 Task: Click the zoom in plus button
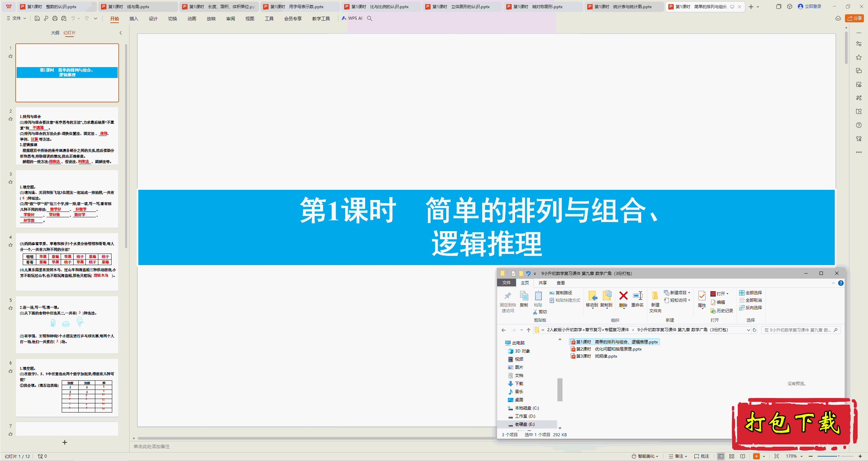tap(860, 456)
